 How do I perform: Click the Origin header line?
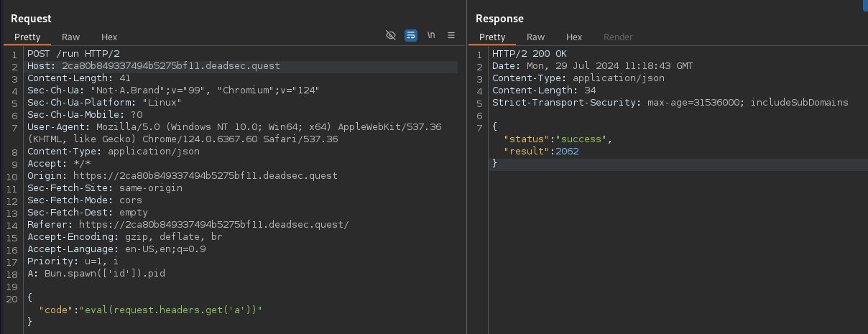click(183, 176)
